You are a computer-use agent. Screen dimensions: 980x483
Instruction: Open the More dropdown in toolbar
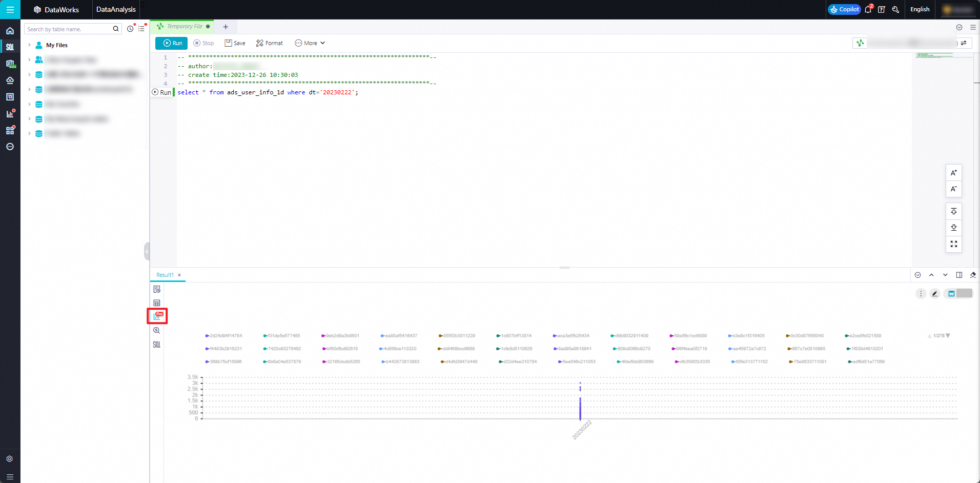pos(310,43)
